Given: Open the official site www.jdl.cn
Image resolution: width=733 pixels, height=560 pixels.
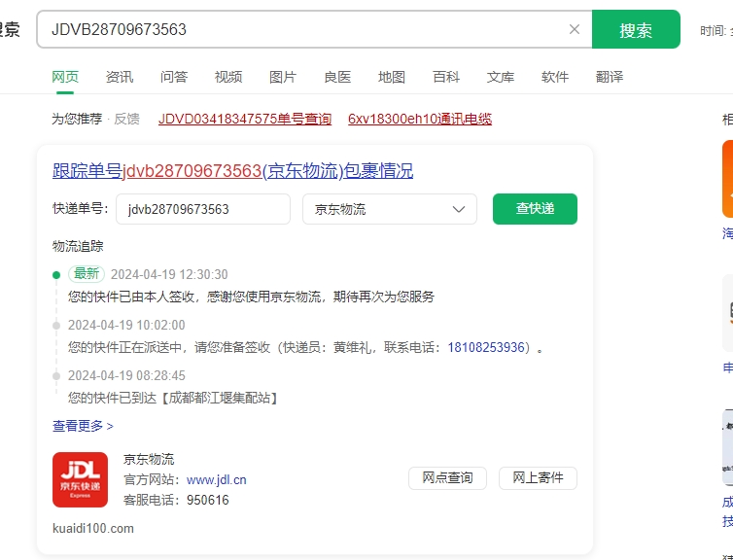Looking at the screenshot, I should [x=217, y=479].
